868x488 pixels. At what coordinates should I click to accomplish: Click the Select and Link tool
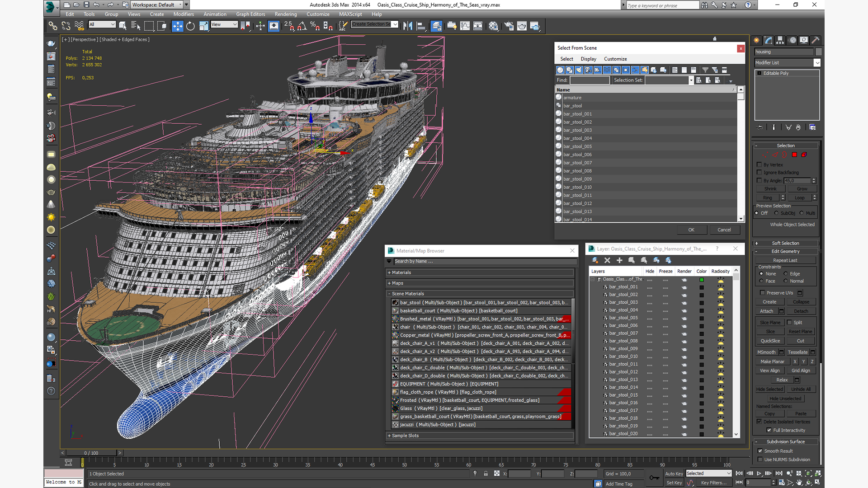pos(53,26)
